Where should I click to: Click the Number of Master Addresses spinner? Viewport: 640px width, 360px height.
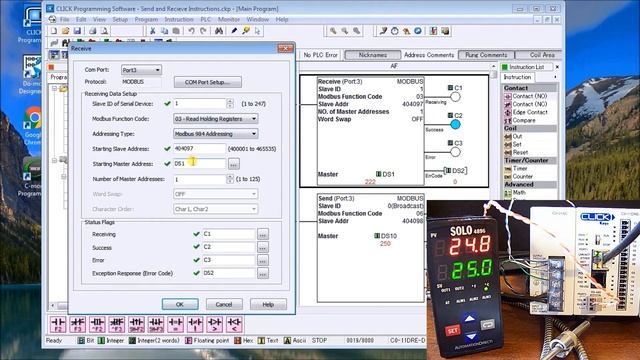pyautogui.click(x=230, y=179)
